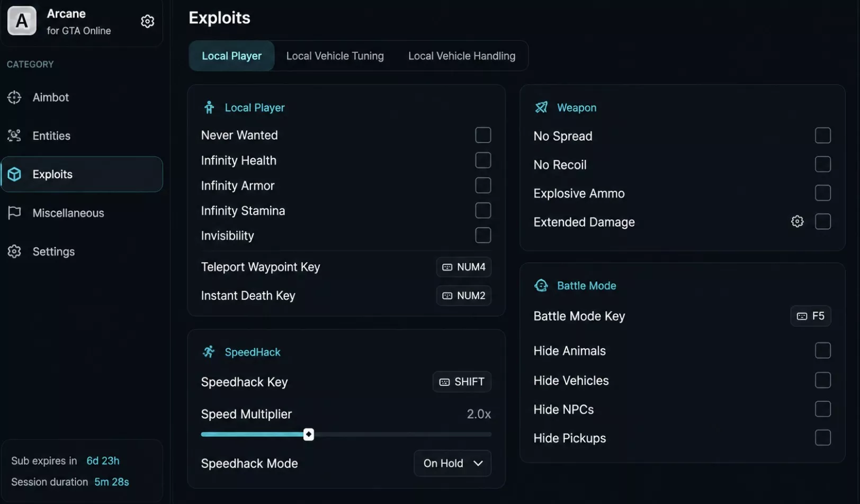The width and height of the screenshot is (860, 504).
Task: Switch to Local Vehicle Tuning tab
Action: [x=335, y=56]
